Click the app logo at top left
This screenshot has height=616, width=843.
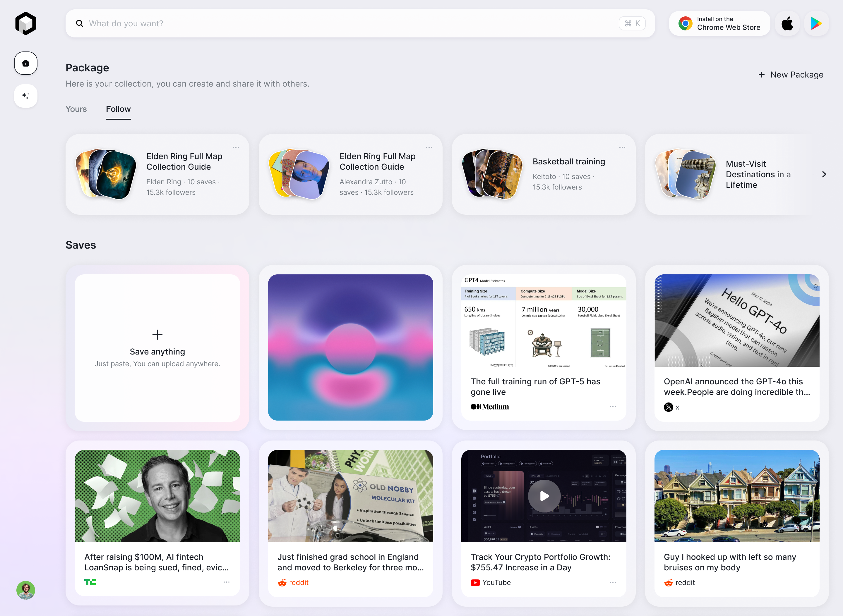[26, 23]
